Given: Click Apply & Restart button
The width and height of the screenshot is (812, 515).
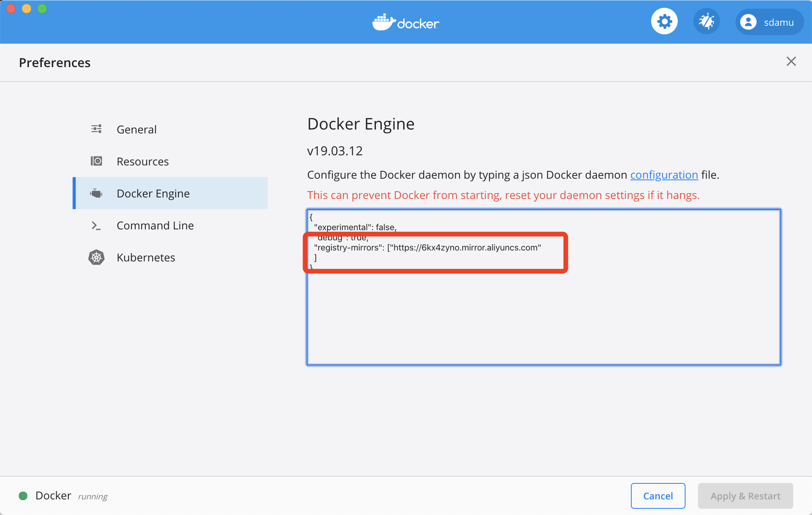Looking at the screenshot, I should [745, 496].
